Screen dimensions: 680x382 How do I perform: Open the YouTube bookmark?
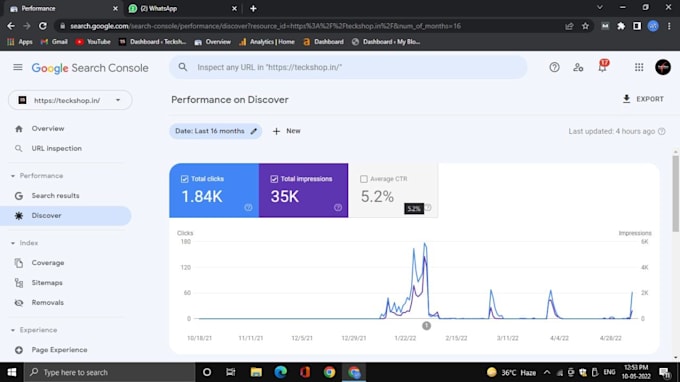(93, 42)
